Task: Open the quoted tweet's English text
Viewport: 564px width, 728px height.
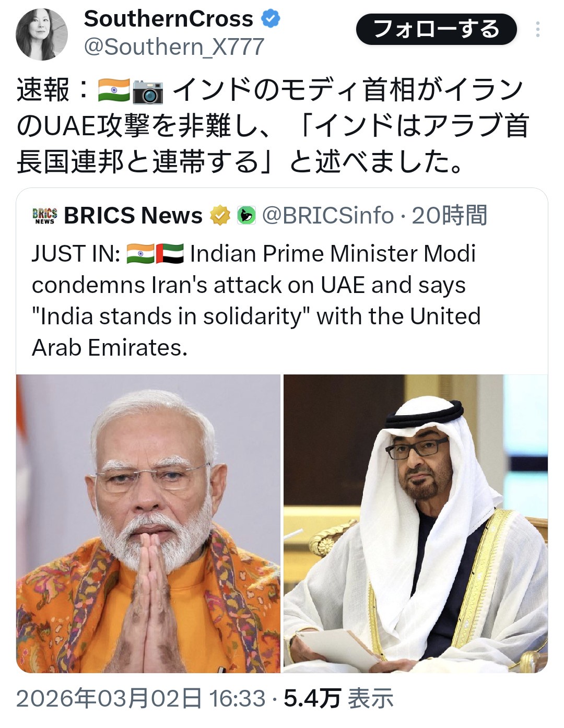Action: [x=256, y=300]
